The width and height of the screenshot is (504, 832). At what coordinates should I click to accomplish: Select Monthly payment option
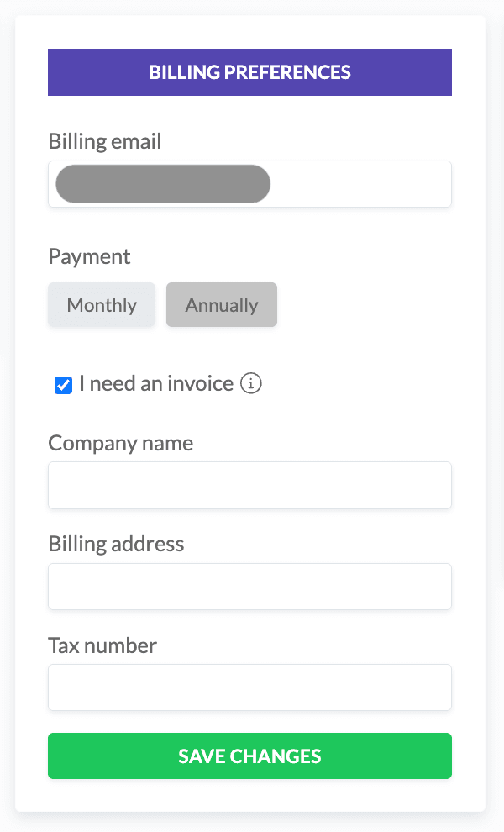click(x=102, y=304)
